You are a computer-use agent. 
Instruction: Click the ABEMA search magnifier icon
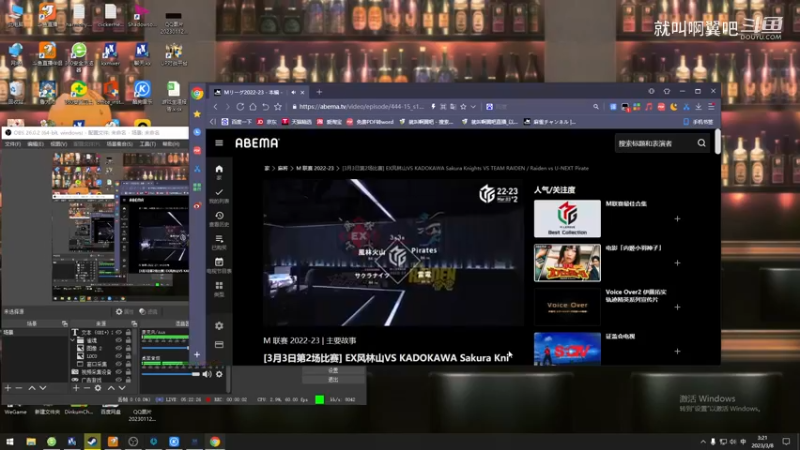click(702, 143)
